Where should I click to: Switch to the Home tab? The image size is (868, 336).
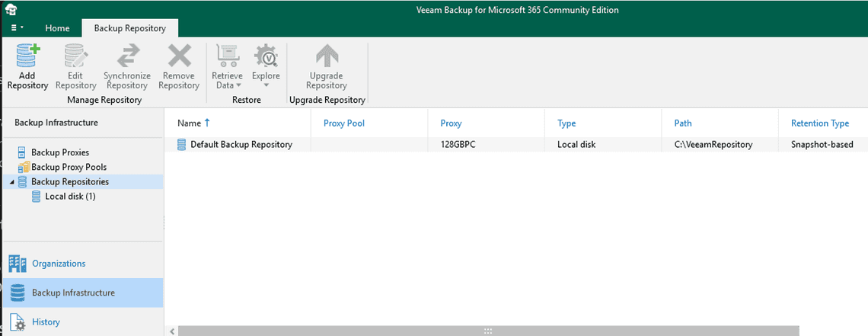point(58,28)
